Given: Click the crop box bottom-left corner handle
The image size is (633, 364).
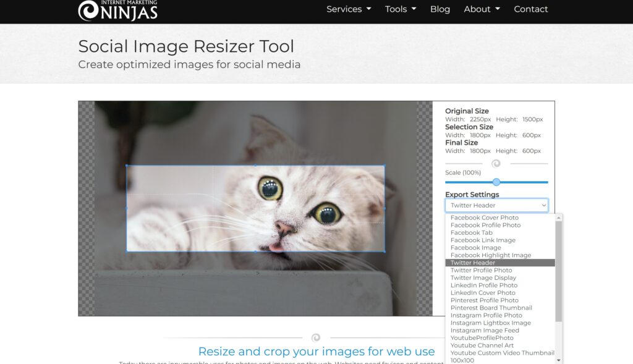Looking at the screenshot, I should (x=127, y=252).
